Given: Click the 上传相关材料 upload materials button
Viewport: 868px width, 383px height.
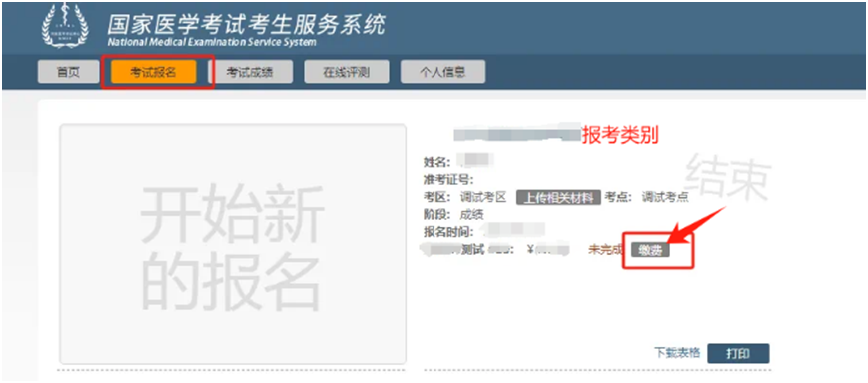Looking at the screenshot, I should (558, 197).
